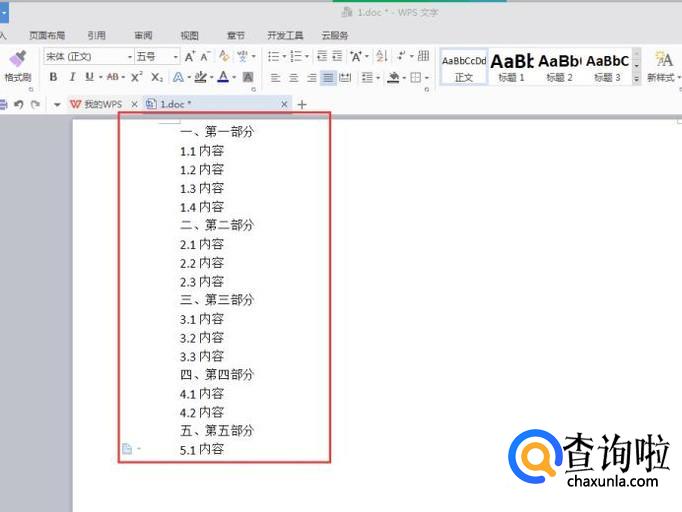Open the 引用 ribbon tab
Image resolution: width=682 pixels, height=512 pixels.
[97, 35]
